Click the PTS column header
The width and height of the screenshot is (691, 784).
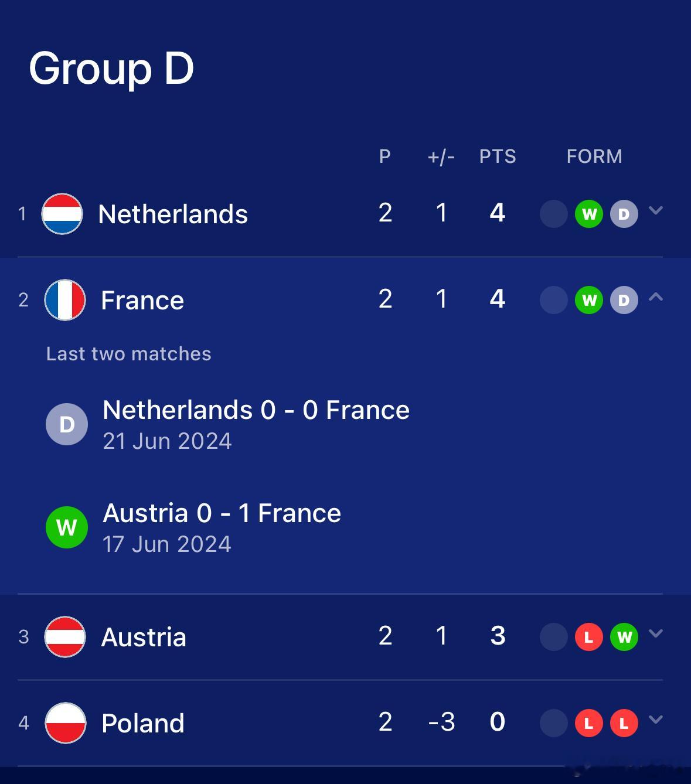point(498,156)
